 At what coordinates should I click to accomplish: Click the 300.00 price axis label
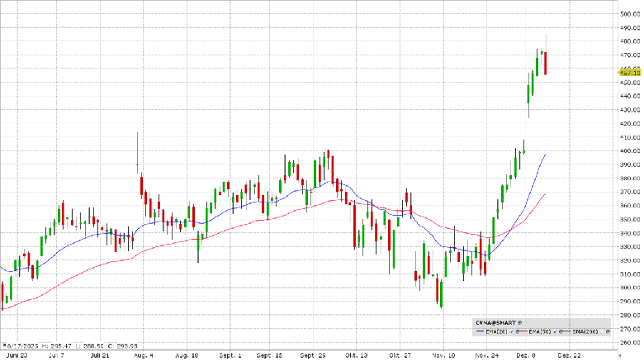(x=631, y=288)
